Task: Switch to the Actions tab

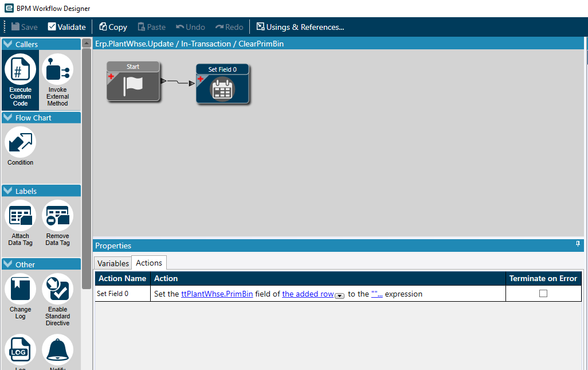Action: click(x=149, y=263)
